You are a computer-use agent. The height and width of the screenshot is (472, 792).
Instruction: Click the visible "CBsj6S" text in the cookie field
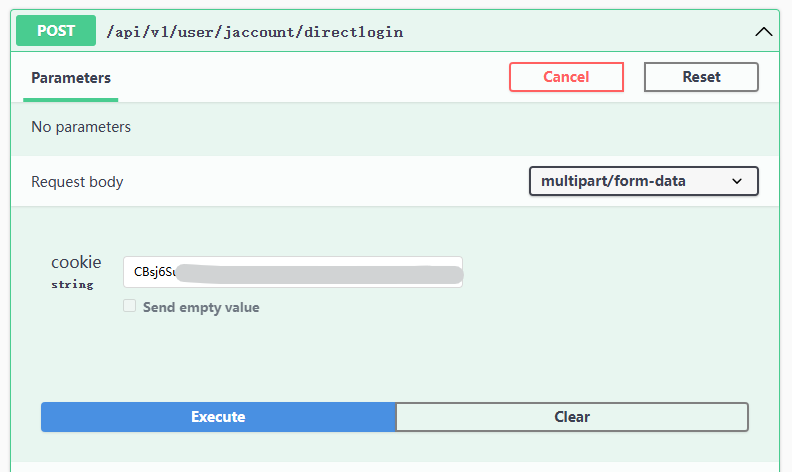pyautogui.click(x=154, y=272)
